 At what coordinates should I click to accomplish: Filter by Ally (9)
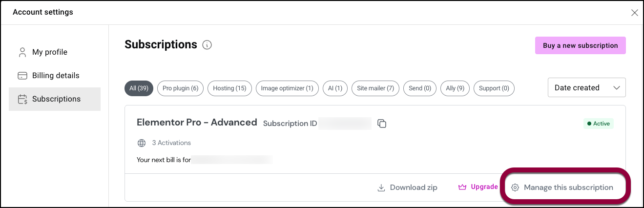(455, 88)
